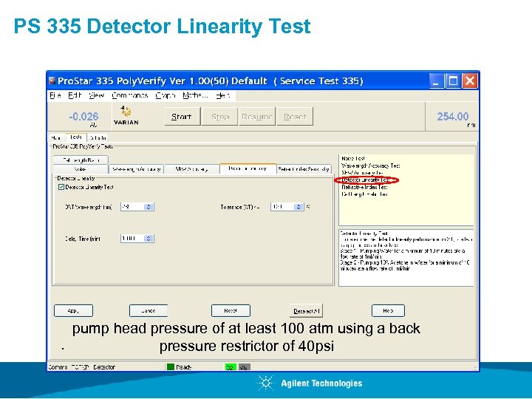Maximize the ProStar PolyVerify window

(453, 81)
